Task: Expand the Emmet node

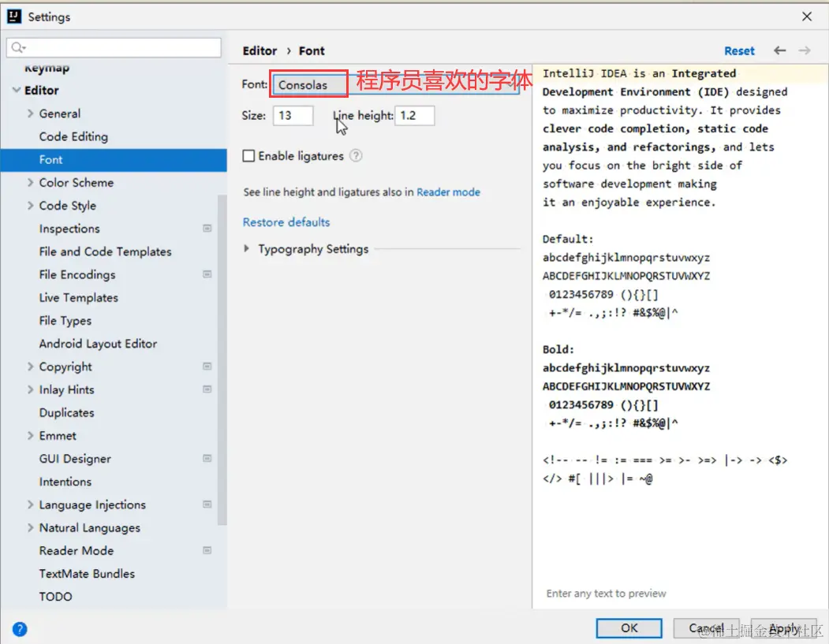Action: pos(30,435)
